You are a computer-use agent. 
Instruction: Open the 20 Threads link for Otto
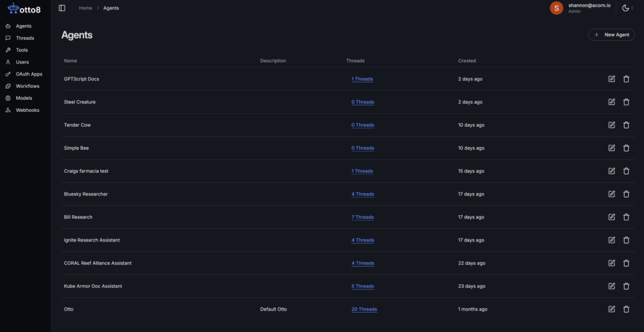pos(364,309)
